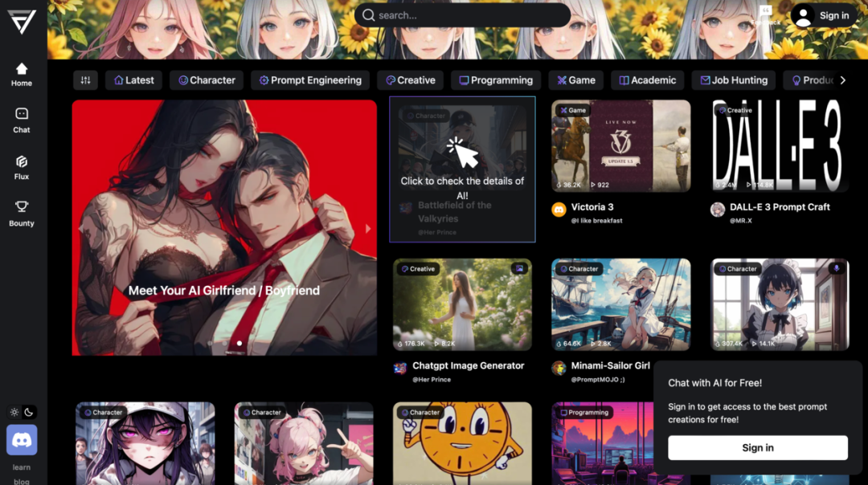
Task: Click the Sign in button at top
Action: [834, 15]
